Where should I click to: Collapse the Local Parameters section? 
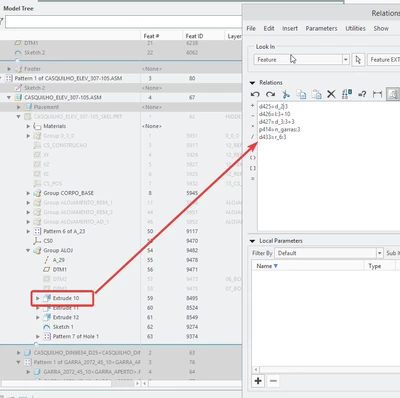coord(252,241)
